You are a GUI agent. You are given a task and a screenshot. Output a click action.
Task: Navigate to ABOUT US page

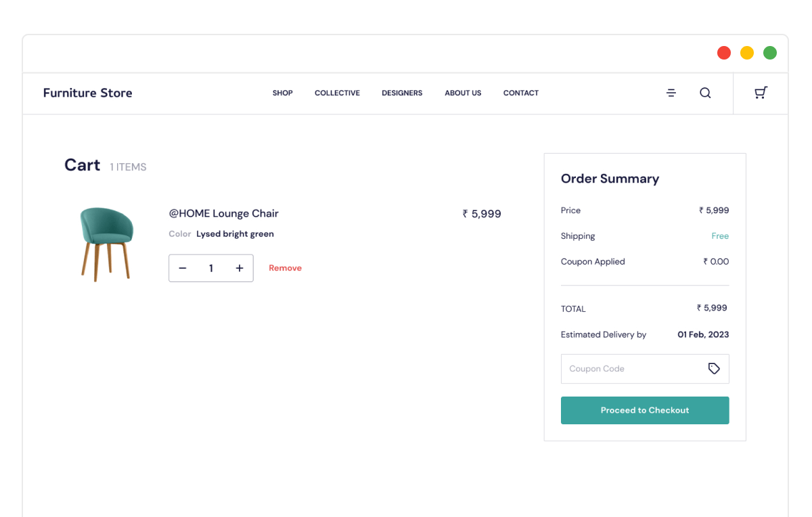[463, 93]
